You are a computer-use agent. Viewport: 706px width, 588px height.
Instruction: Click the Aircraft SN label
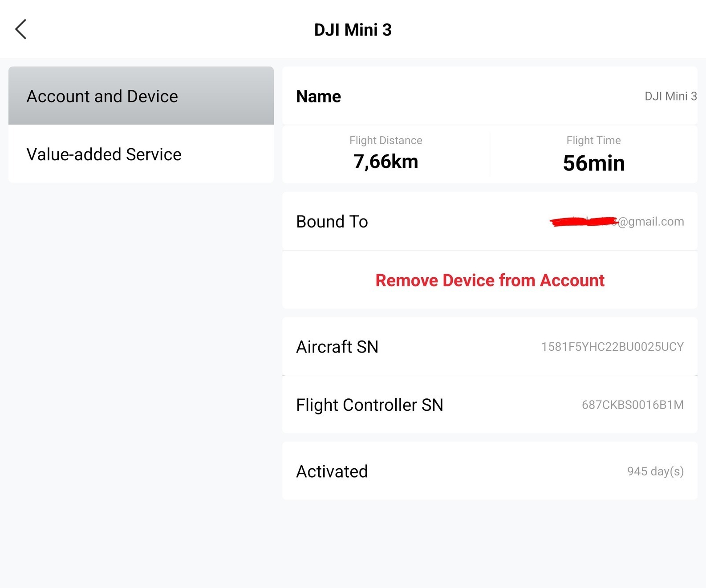[337, 347]
